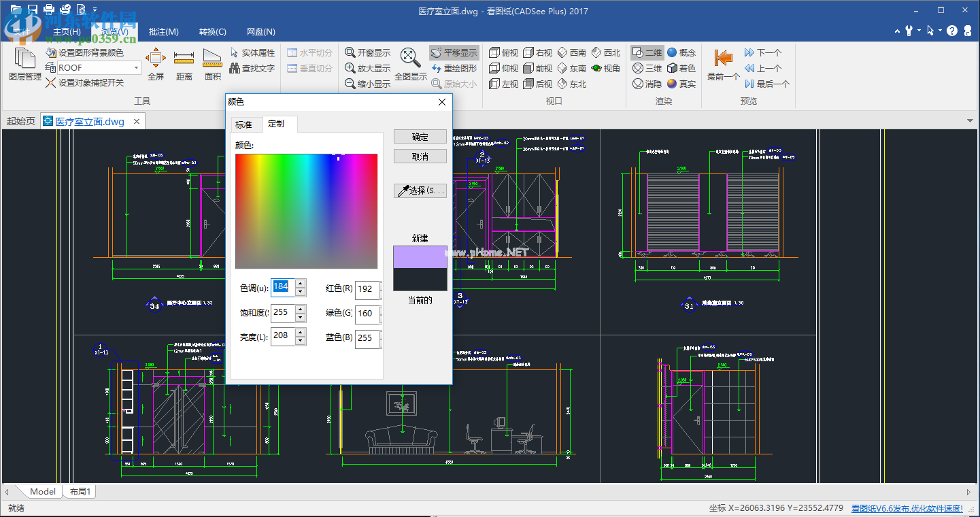Close the 医疗室立面.dwg document tab

[x=136, y=121]
